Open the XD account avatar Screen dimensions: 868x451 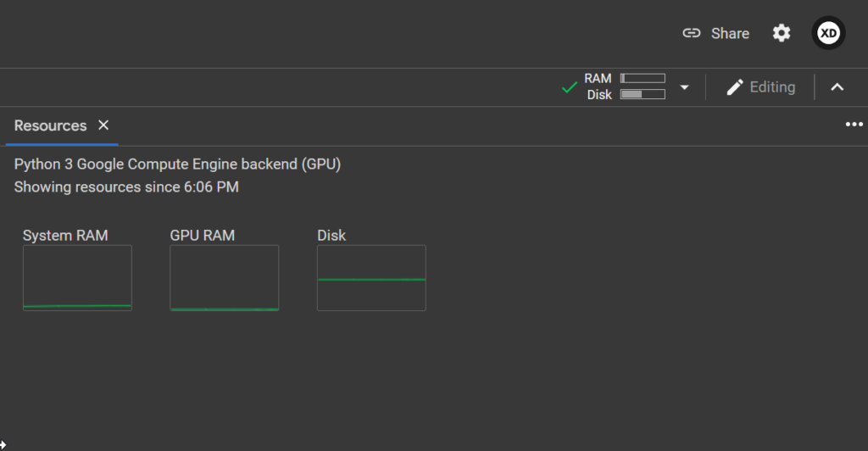[x=828, y=33]
